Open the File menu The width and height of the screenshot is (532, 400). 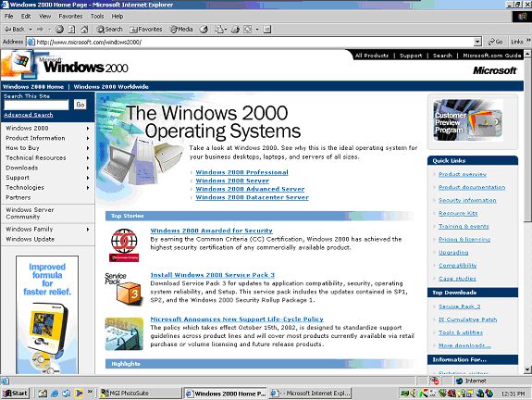(x=9, y=16)
